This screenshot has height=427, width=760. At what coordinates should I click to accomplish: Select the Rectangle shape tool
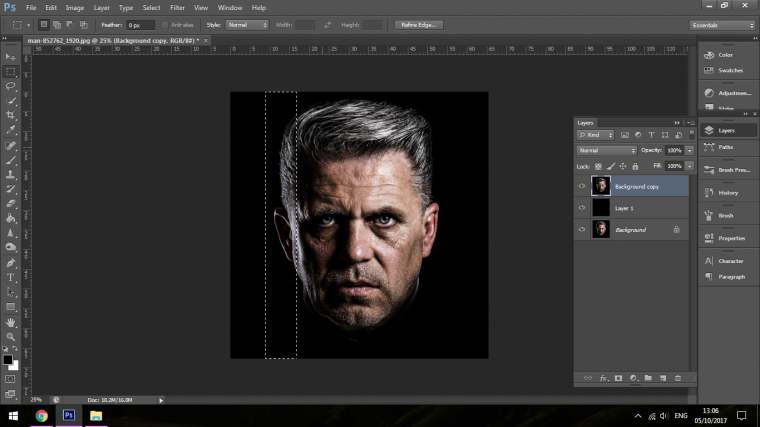tap(10, 307)
